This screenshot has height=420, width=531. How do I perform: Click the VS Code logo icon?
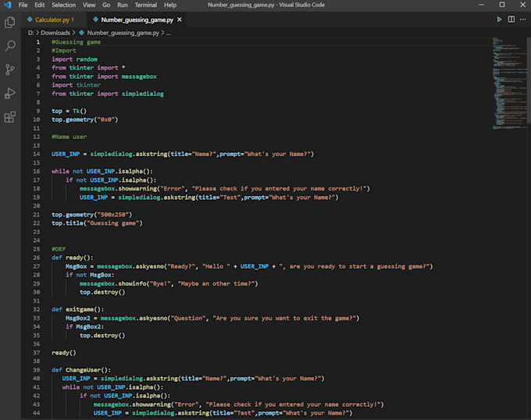(x=7, y=5)
